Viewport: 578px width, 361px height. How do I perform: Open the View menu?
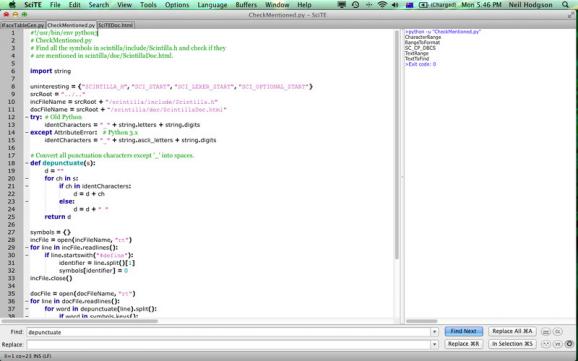(x=124, y=5)
